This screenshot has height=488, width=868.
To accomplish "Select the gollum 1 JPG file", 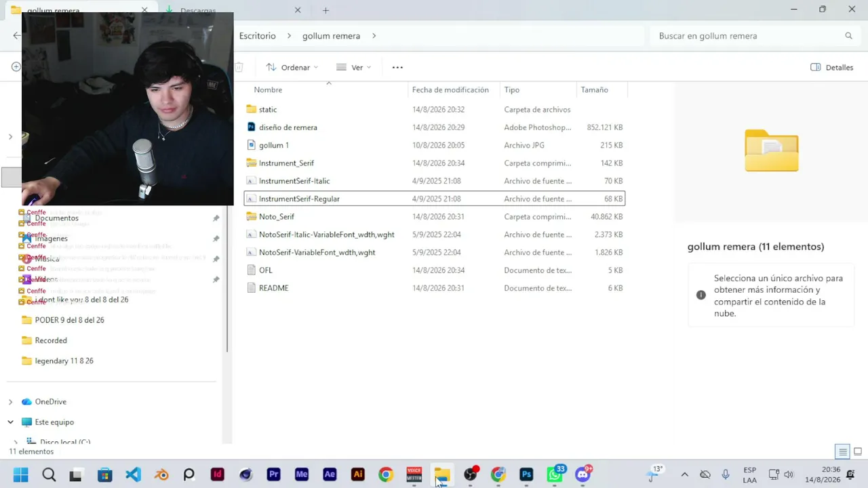I will click(434, 145).
